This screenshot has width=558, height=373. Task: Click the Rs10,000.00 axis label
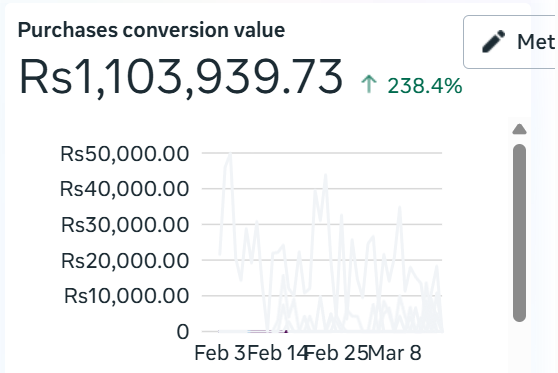point(126,296)
